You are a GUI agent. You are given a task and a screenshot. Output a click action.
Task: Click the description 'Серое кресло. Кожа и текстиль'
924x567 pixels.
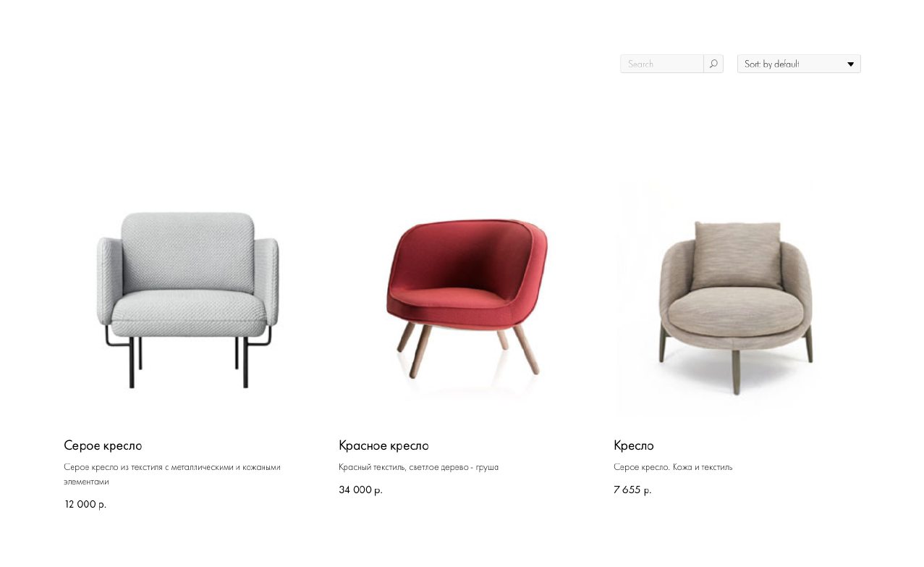pos(673,467)
